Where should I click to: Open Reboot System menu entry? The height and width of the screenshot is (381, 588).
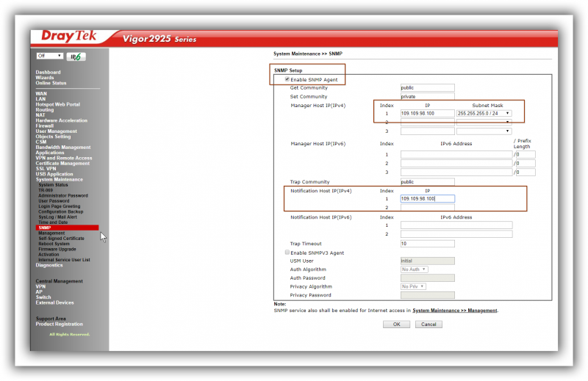(54, 244)
